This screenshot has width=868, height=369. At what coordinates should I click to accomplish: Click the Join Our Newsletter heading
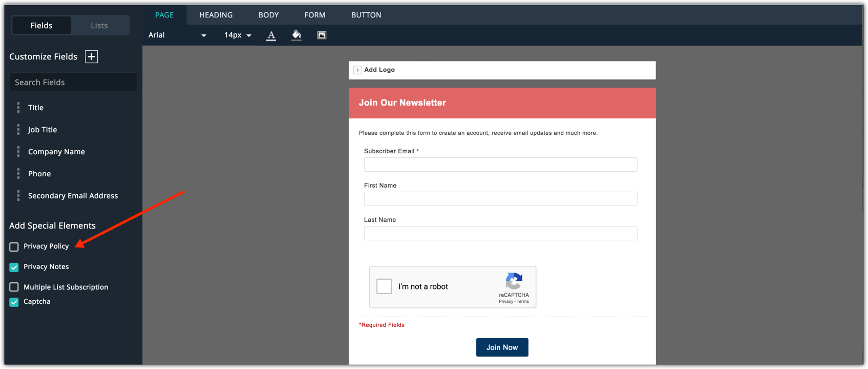[x=402, y=103]
